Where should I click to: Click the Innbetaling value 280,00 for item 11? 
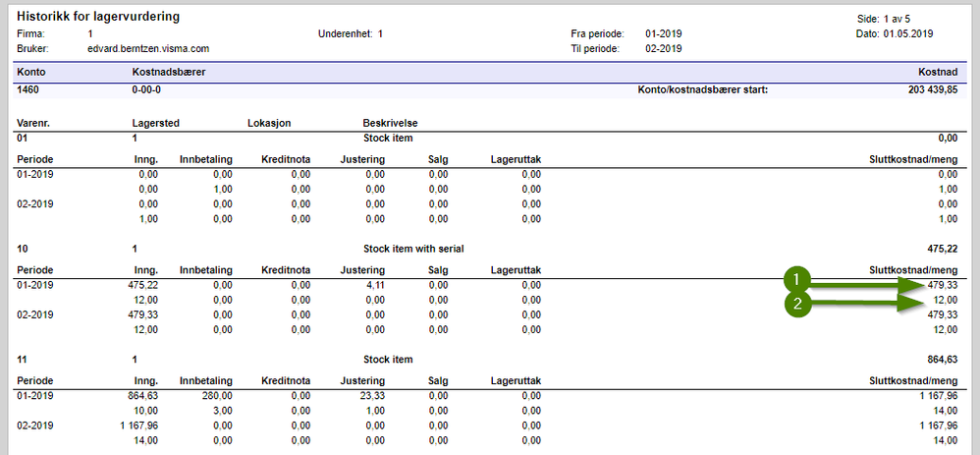[218, 395]
